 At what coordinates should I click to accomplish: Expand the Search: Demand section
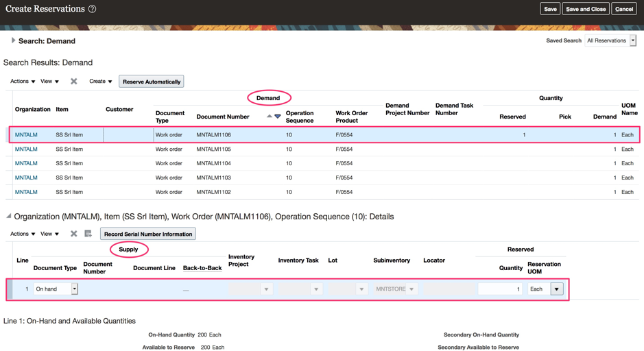coord(13,41)
